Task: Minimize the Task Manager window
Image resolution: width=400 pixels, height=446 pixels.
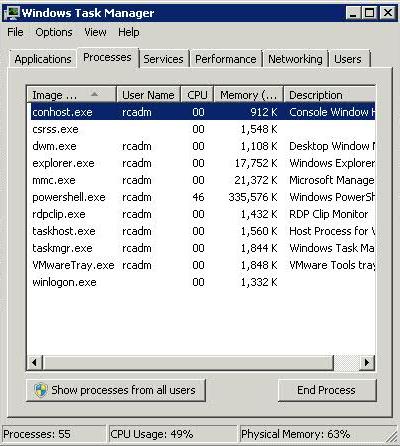Action: [353, 13]
